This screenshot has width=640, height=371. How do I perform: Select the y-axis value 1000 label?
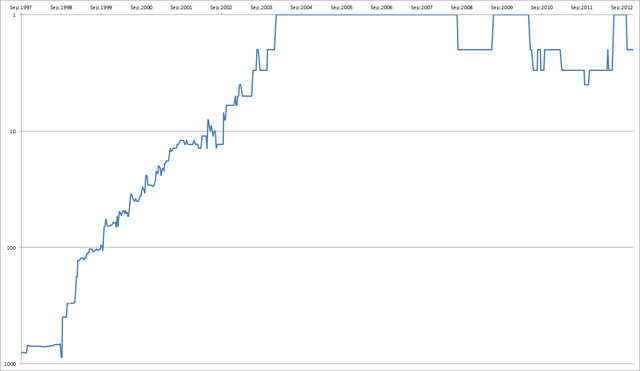[11, 364]
